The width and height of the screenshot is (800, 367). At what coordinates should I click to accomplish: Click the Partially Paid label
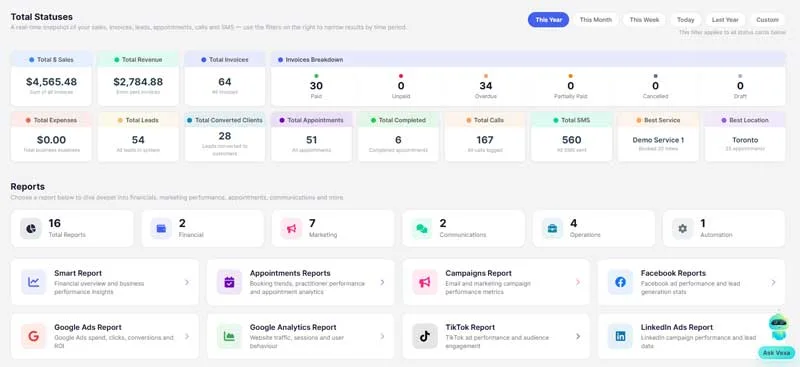pyautogui.click(x=570, y=96)
